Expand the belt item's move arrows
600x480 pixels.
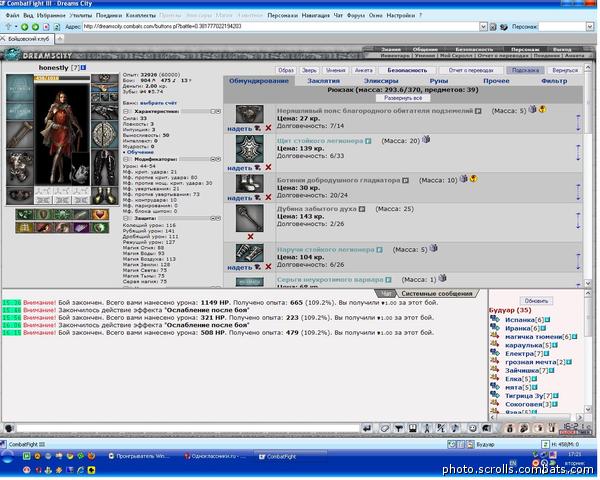[x=578, y=123]
